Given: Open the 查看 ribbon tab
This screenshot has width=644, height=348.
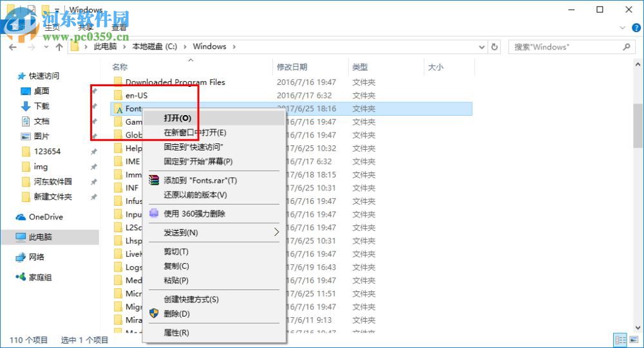Looking at the screenshot, I should pos(118,28).
